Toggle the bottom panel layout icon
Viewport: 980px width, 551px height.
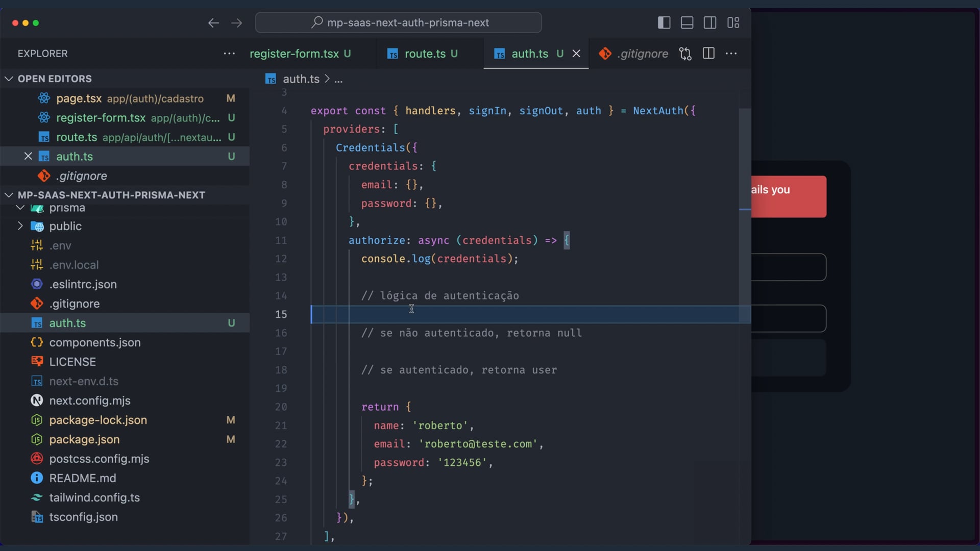[687, 22]
